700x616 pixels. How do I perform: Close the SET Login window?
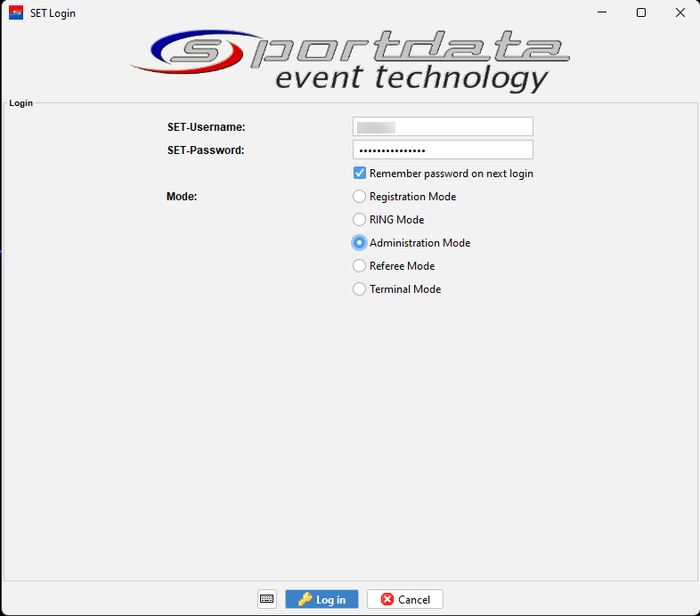[680, 12]
